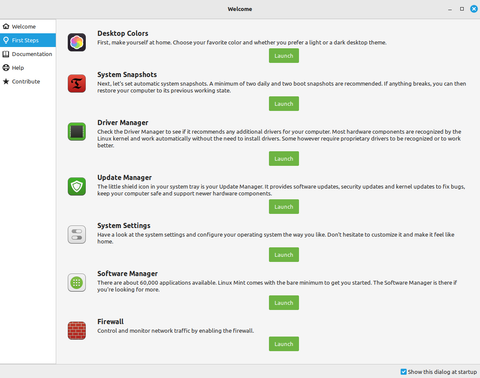Launch the Driver Manager
The height and width of the screenshot is (378, 480).
tap(284, 159)
